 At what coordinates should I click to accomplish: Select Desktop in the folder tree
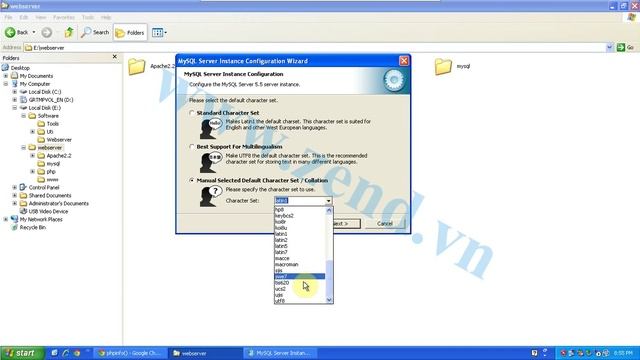[x=20, y=68]
